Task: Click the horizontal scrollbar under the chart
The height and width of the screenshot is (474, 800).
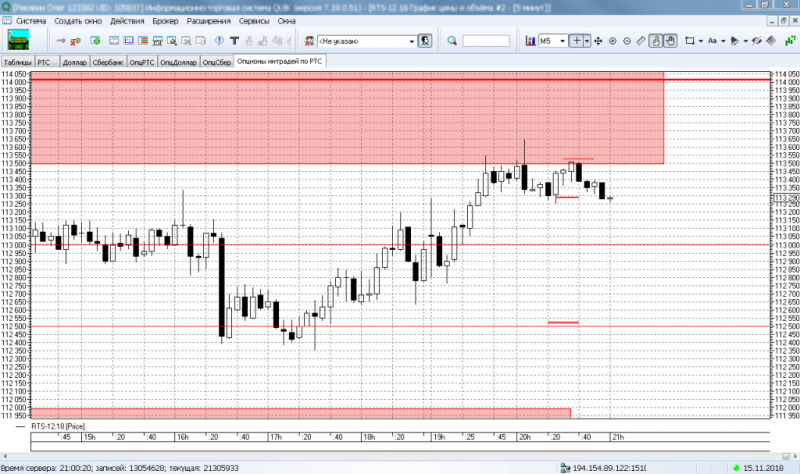Action: (x=396, y=456)
